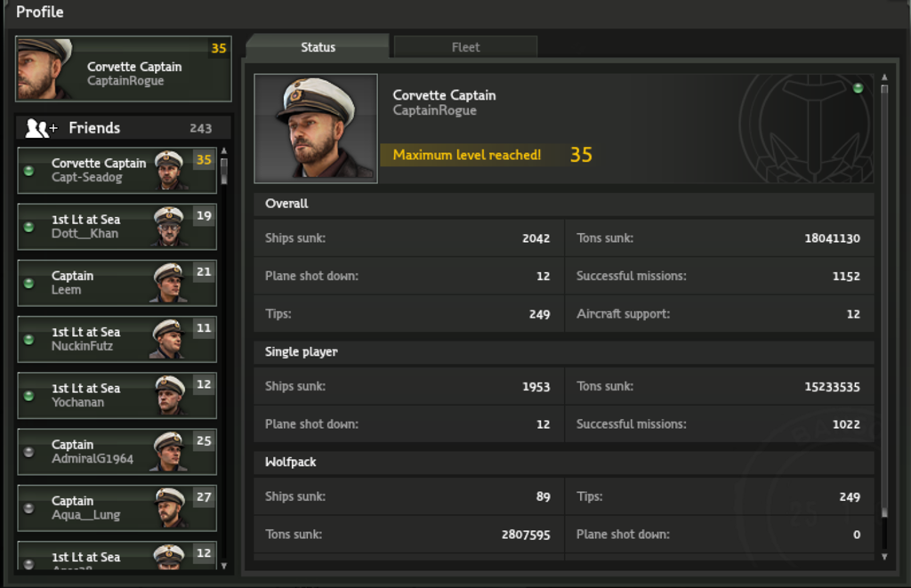This screenshot has height=588, width=911.
Task: Click Yochanan's level 12 badge
Action: [x=204, y=384]
